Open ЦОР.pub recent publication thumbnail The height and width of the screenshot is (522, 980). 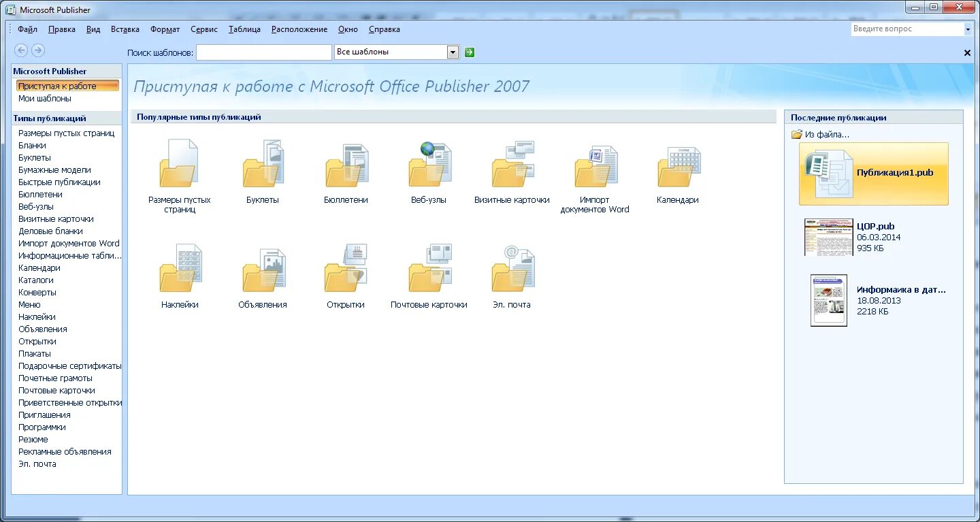tap(828, 237)
